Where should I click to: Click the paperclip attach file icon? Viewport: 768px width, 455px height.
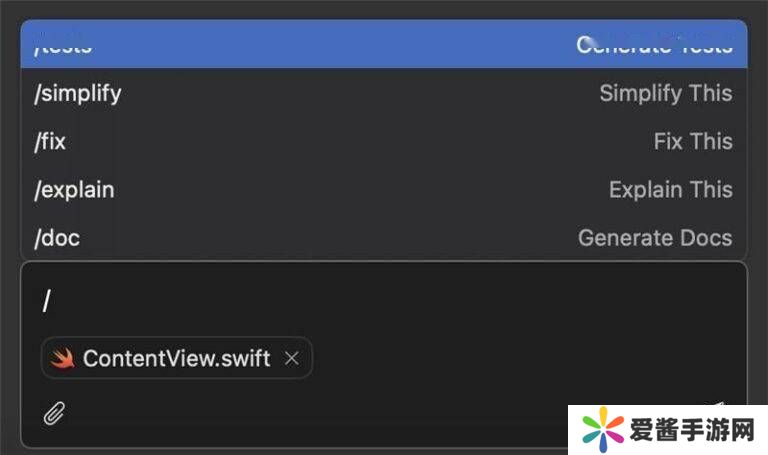(x=54, y=412)
